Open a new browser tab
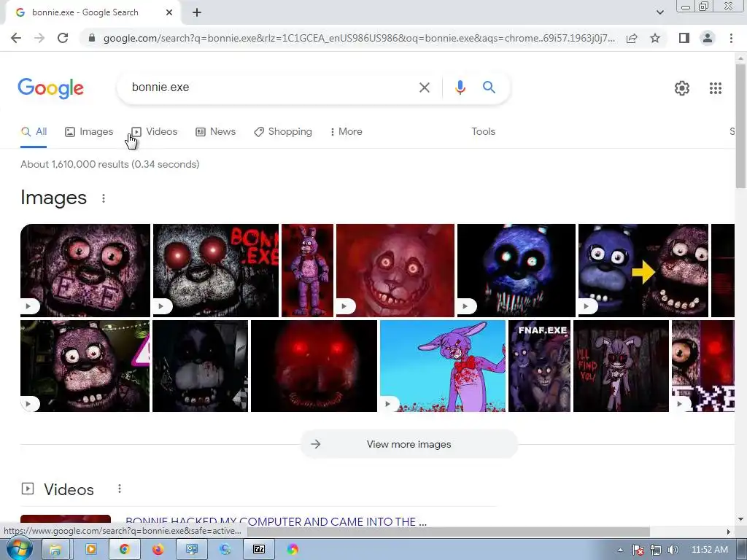This screenshot has width=747, height=560. 197,13
